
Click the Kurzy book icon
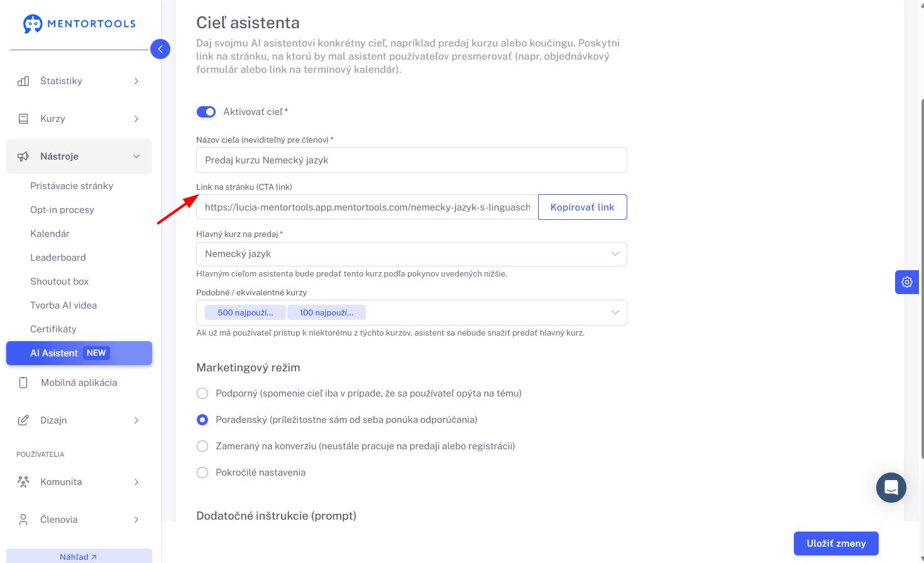[23, 119]
